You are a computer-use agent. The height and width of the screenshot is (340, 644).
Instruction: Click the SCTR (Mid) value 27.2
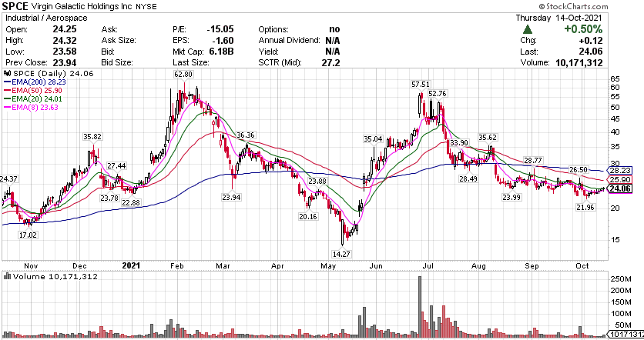click(x=330, y=62)
